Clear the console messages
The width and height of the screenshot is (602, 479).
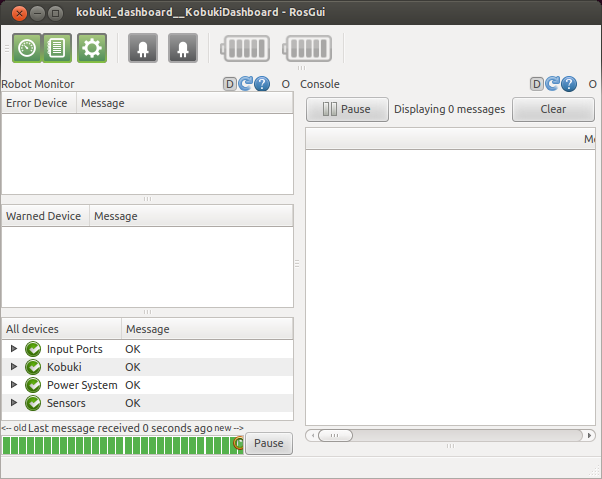click(x=553, y=109)
